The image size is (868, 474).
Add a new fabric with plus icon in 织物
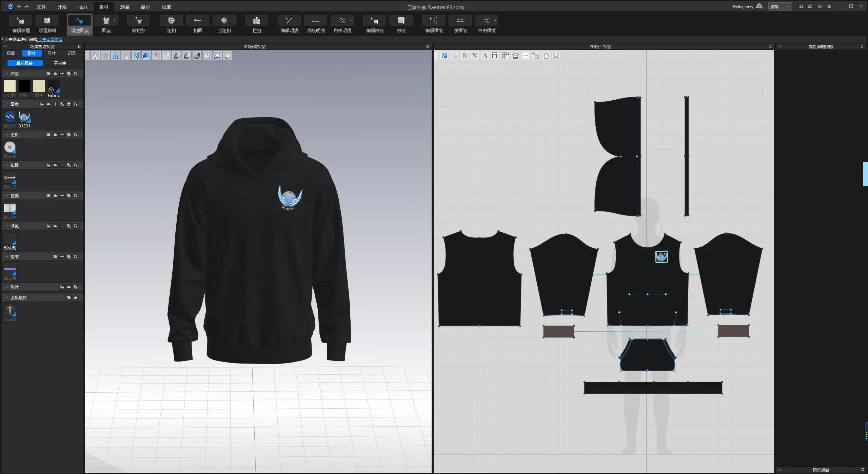[62, 74]
